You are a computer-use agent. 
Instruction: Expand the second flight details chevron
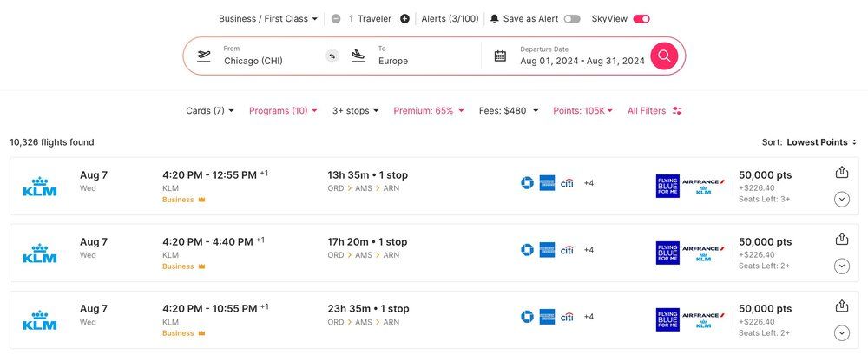[x=841, y=266]
